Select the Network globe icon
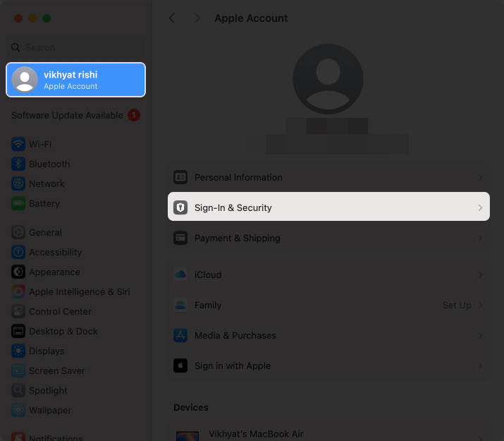The width and height of the screenshot is (504, 441). 18,183
